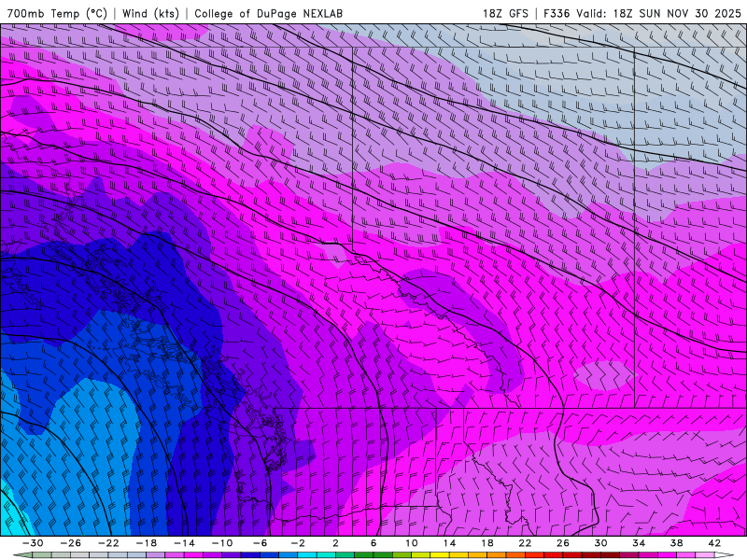Screen dimensions: 747x560
Task: Select the -10 label on the temperature scale
Action: 222,543
